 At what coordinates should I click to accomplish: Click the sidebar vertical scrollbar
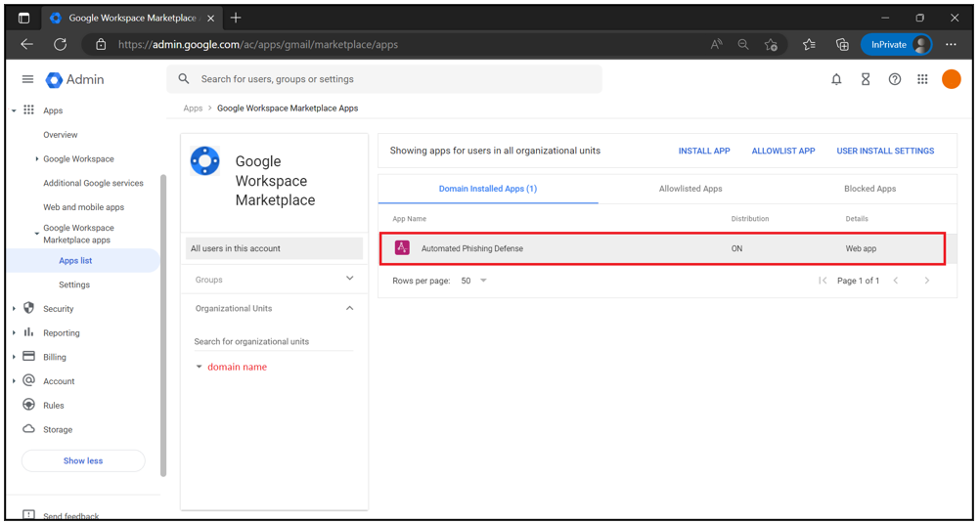click(163, 325)
